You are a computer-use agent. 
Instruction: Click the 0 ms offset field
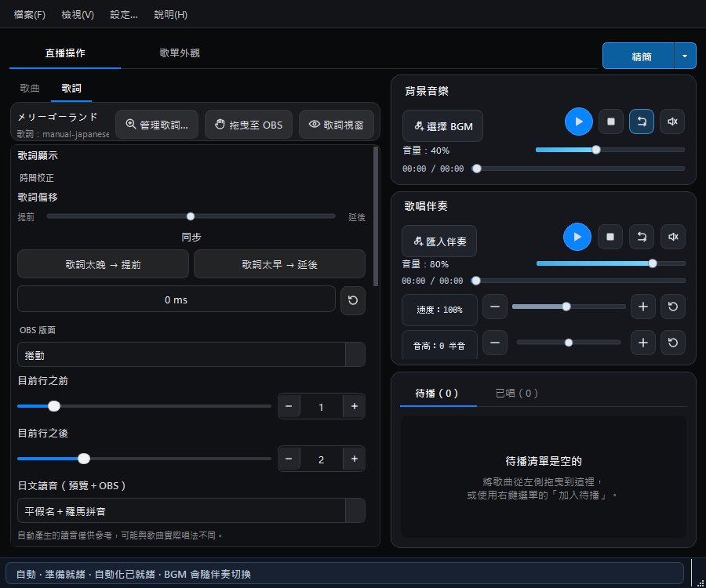point(176,299)
